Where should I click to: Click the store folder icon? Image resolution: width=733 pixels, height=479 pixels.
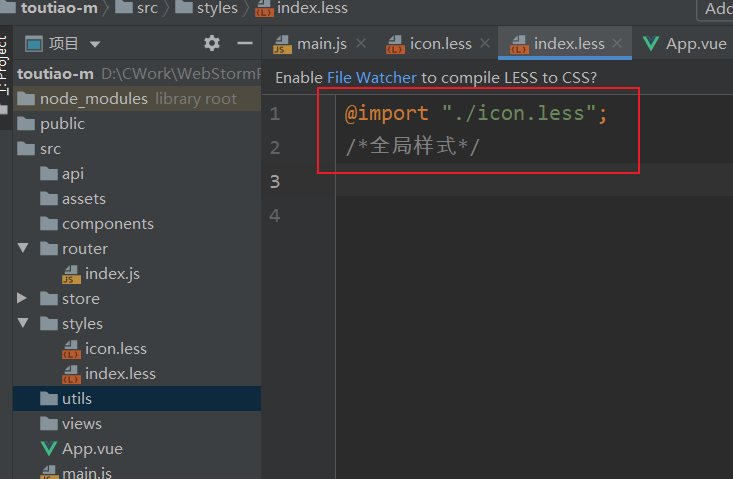click(x=49, y=299)
